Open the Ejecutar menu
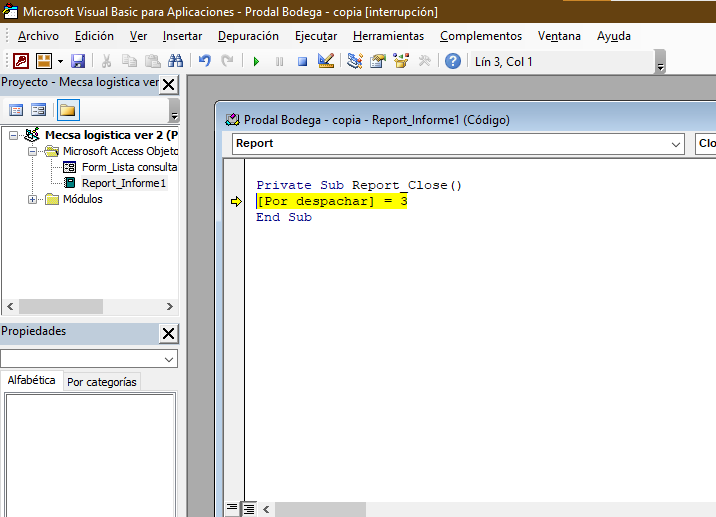Viewport: 716px width, 517px height. tap(316, 36)
